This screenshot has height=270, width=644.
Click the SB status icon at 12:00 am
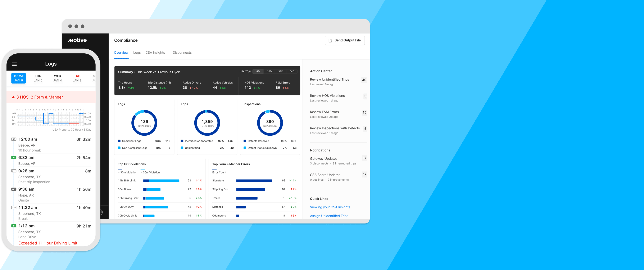[x=14, y=139]
